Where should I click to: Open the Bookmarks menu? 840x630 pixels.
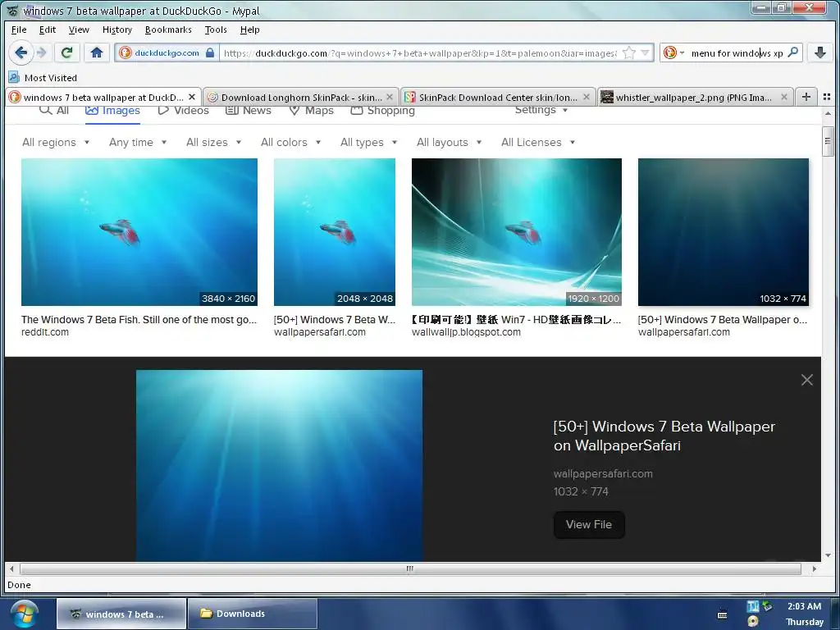coord(168,30)
